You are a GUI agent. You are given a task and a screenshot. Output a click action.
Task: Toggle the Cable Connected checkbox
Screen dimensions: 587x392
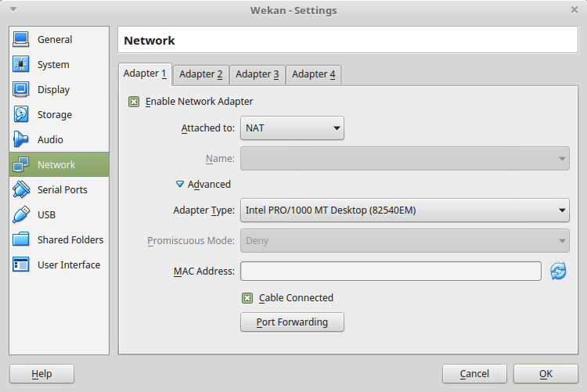(247, 298)
